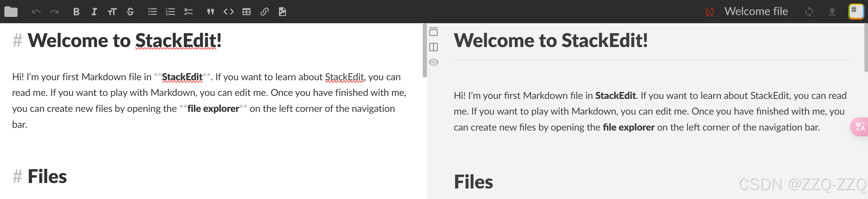Toggle the side preview split icon

434,47
